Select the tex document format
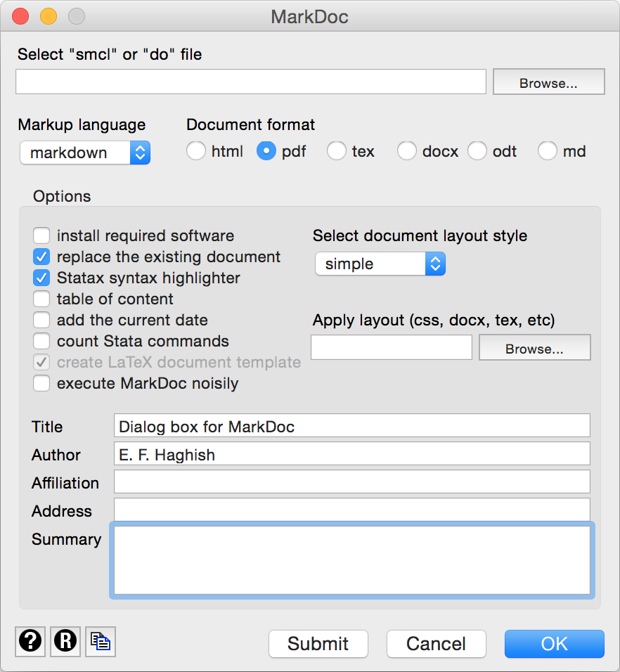Image resolution: width=620 pixels, height=672 pixels. point(336,151)
